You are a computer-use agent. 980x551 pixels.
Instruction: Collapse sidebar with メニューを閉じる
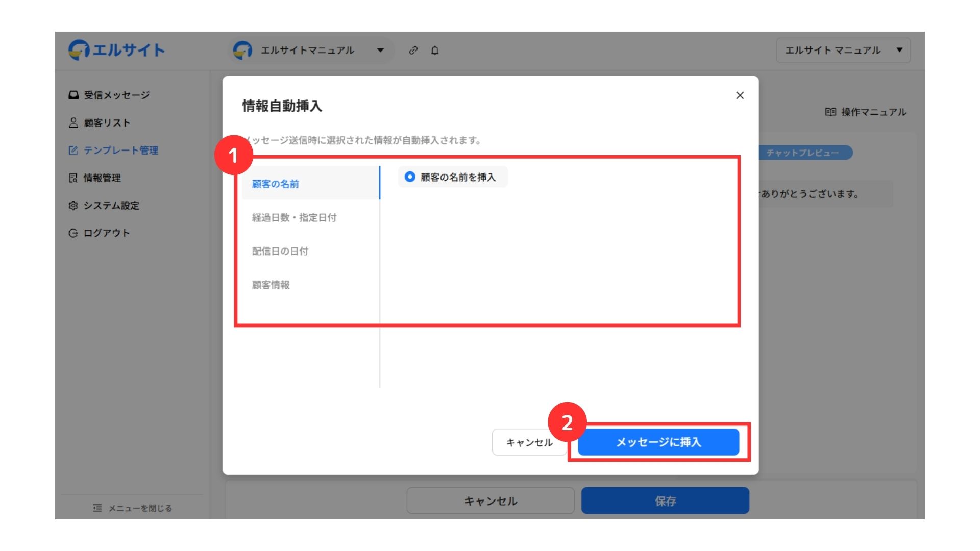pyautogui.click(x=133, y=508)
